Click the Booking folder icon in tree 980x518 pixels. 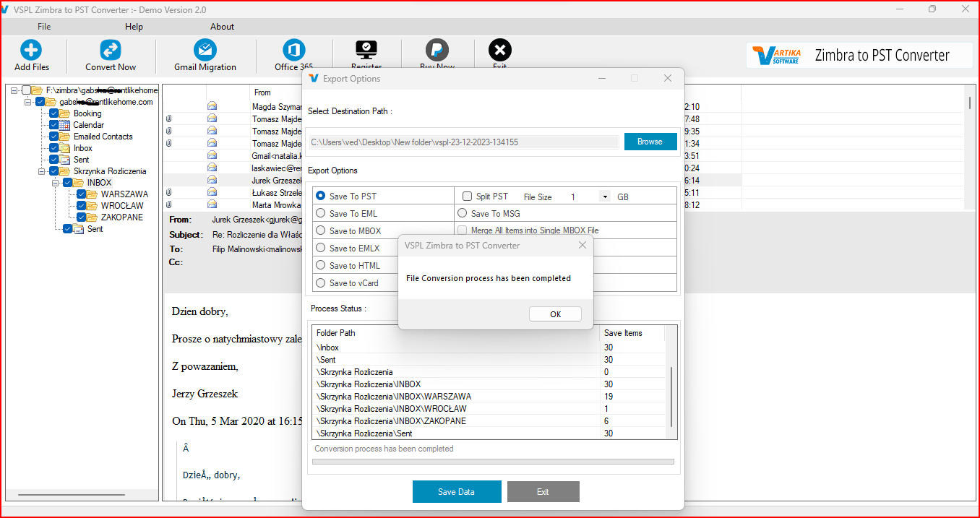(65, 113)
